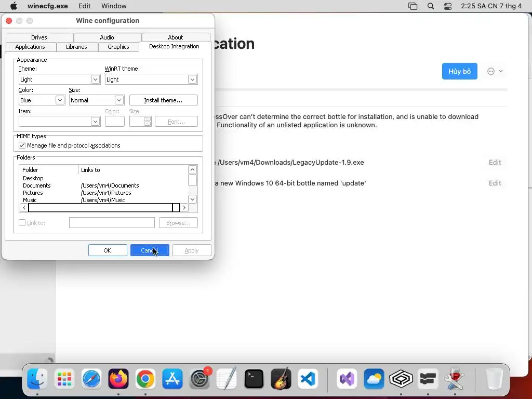The image size is (532, 399).
Task: Open the wine glass CrossOver icon in dock
Action: pos(455,379)
